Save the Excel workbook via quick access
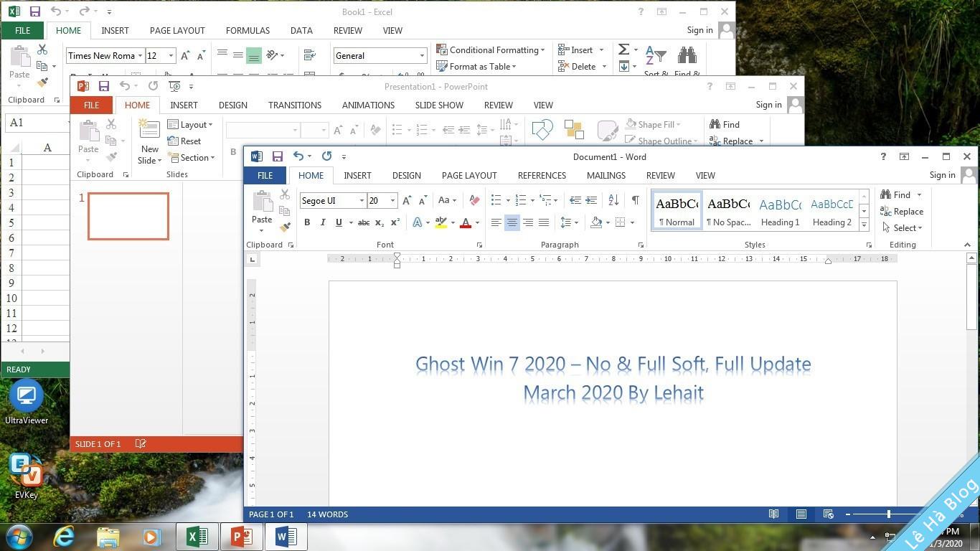Screen dimensions: 980x551 pos(34,11)
